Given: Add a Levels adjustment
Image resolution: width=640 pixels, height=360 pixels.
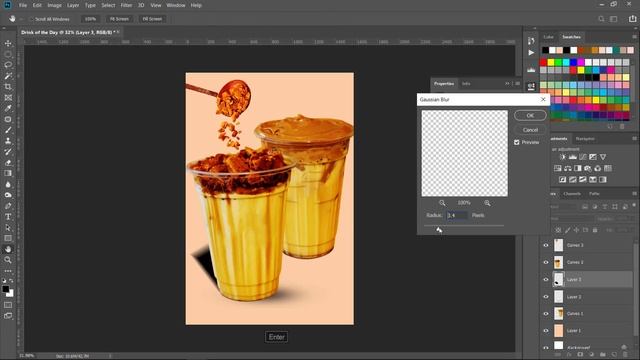Looking at the screenshot, I should (x=573, y=157).
